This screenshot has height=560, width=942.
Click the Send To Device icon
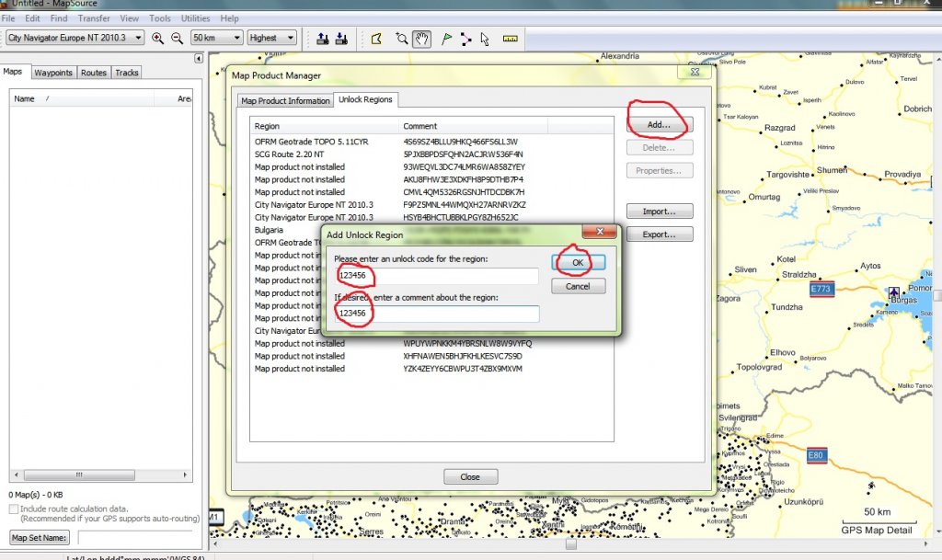click(323, 39)
